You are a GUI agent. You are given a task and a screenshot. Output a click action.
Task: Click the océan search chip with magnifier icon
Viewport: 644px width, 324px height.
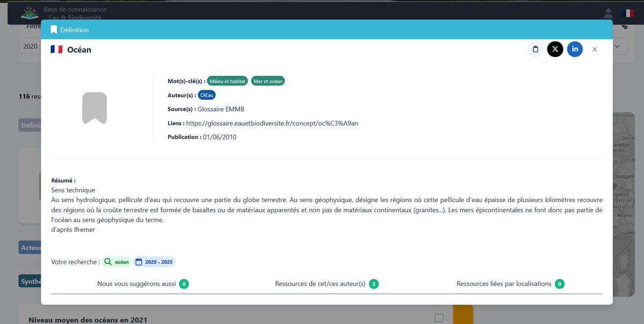coord(117,262)
